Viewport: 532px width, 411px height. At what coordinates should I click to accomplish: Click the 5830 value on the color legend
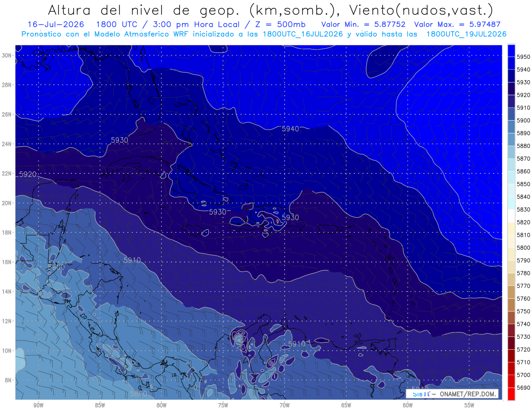[524, 209]
